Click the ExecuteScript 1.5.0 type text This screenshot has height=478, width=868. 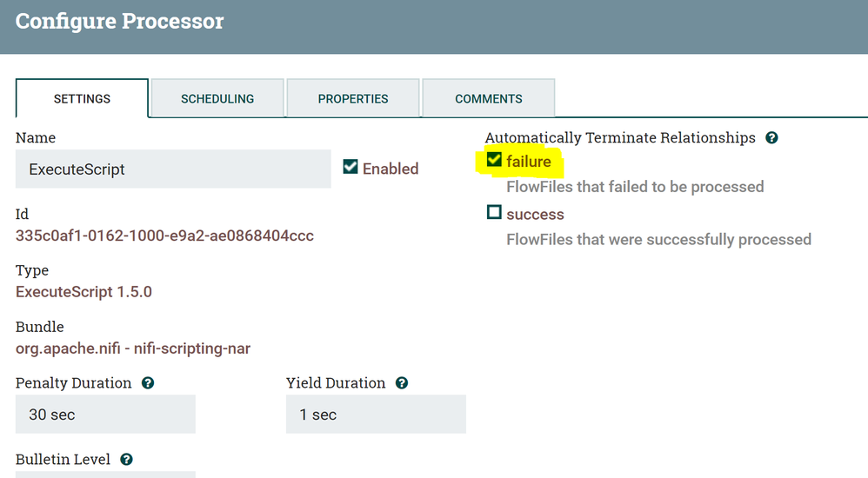[x=83, y=292]
